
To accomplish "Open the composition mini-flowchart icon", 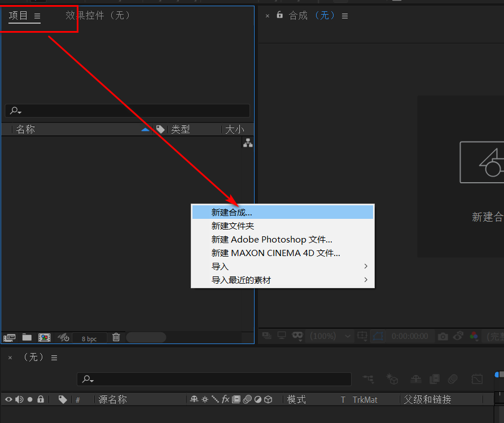I will tap(369, 380).
